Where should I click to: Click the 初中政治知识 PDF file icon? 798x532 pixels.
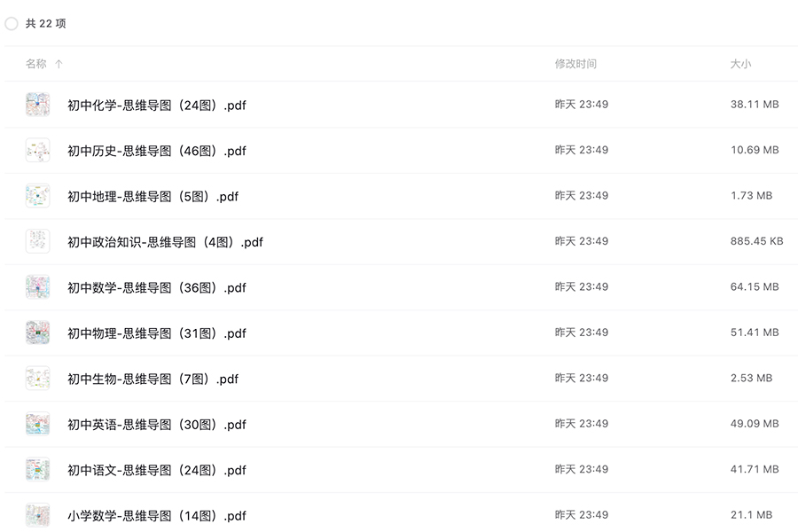(37, 241)
